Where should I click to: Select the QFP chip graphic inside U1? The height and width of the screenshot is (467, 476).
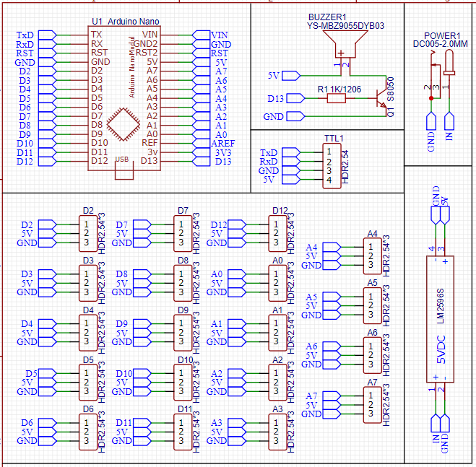tap(124, 124)
